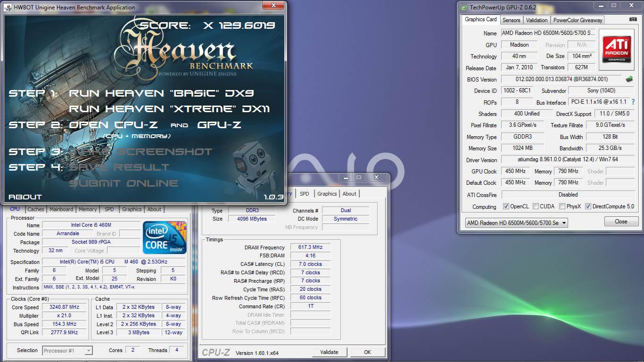Select the CPU tab in CPU-Z

(x=15, y=209)
